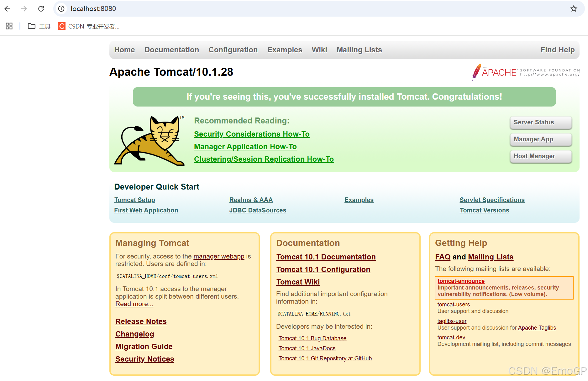Open the manager webapp link
This screenshot has width=588, height=381.
point(219,256)
